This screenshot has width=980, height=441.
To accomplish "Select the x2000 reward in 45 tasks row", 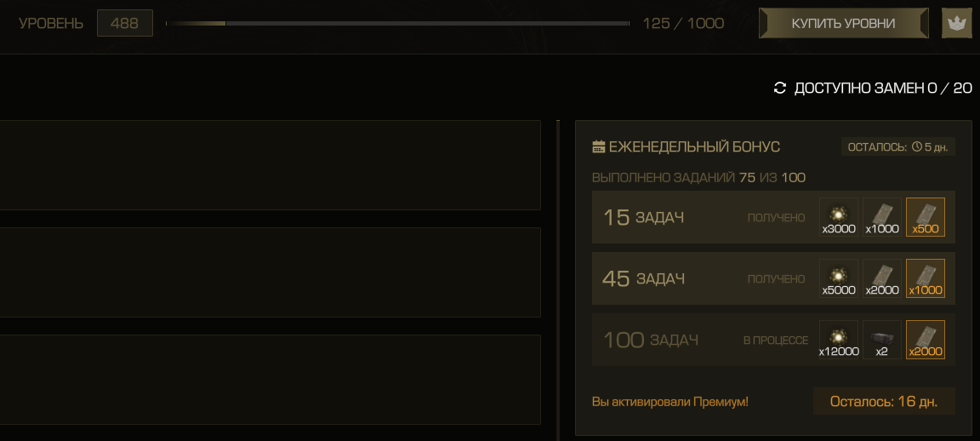I will click(882, 278).
